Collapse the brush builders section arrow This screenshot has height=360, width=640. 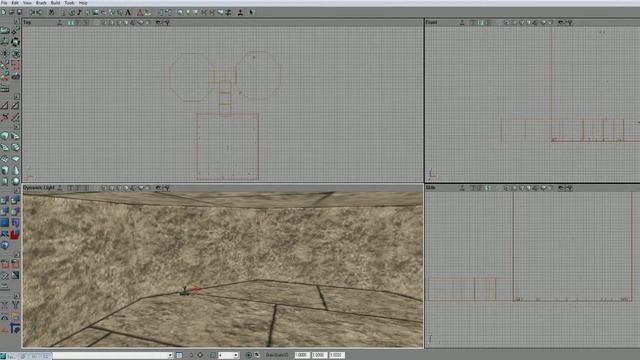(x=16, y=127)
